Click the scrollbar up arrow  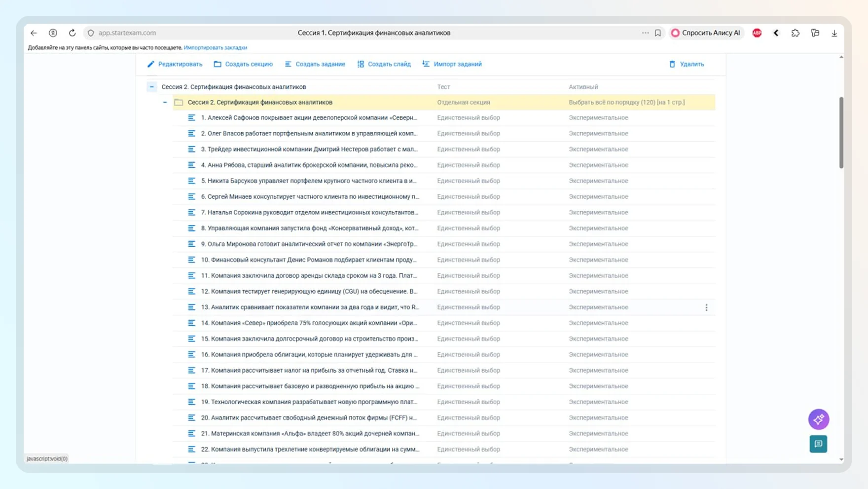pyautogui.click(x=841, y=57)
